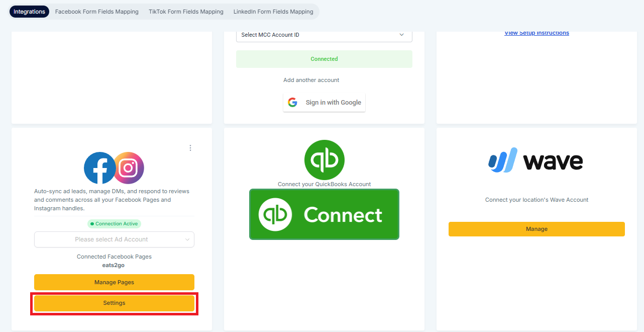The height and width of the screenshot is (332, 644).
Task: Click the green Connected status button
Action: coord(324,59)
